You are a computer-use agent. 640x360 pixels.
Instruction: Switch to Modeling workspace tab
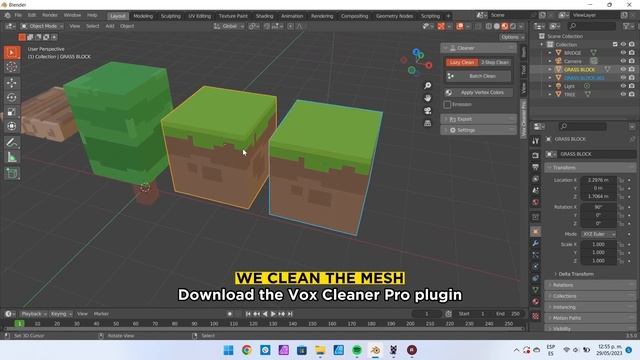pos(143,16)
